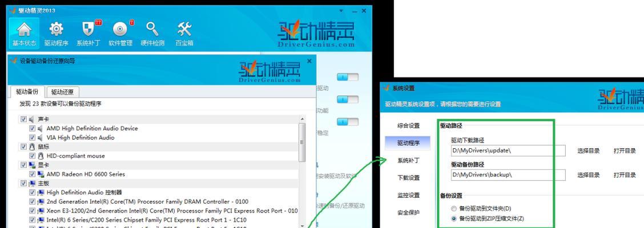The height and width of the screenshot is (228, 644).
Task: Click the 驱动备份路径 input field
Action: tap(508, 175)
